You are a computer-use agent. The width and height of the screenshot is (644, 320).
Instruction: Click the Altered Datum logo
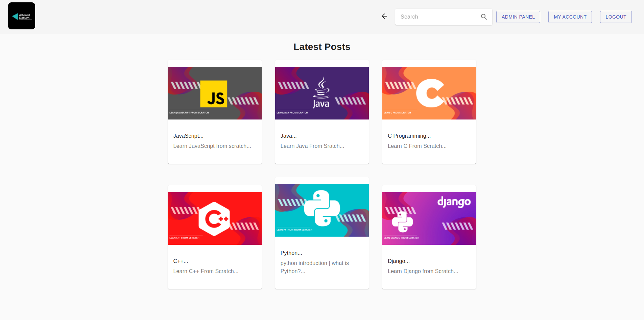click(x=22, y=16)
